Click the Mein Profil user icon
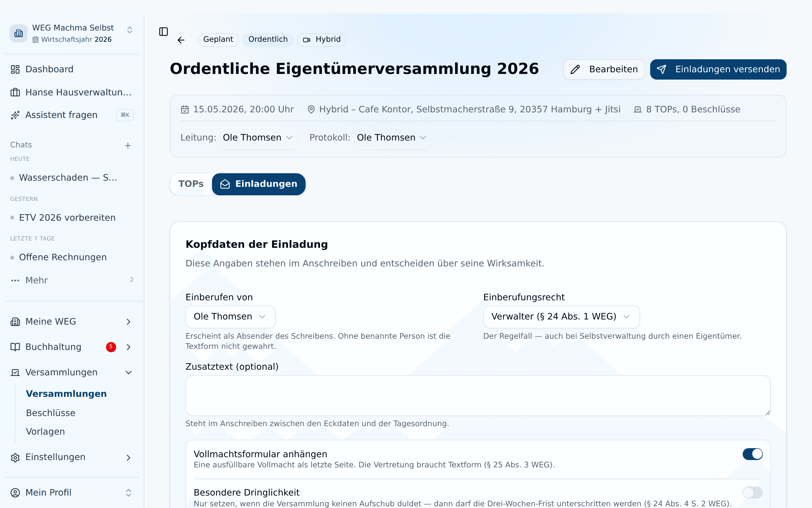The height and width of the screenshot is (508, 812). (15, 492)
